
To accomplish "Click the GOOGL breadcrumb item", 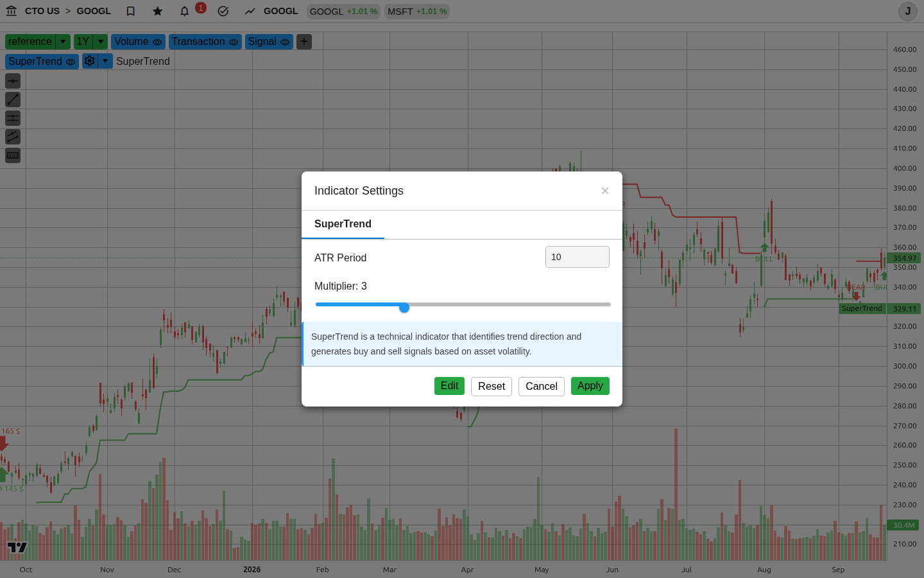I will point(94,11).
